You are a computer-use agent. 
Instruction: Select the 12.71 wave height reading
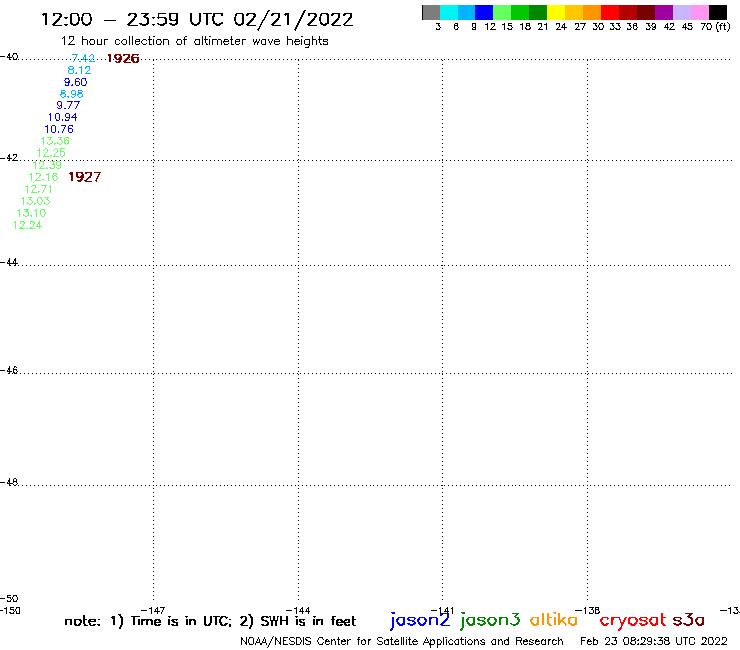39,189
